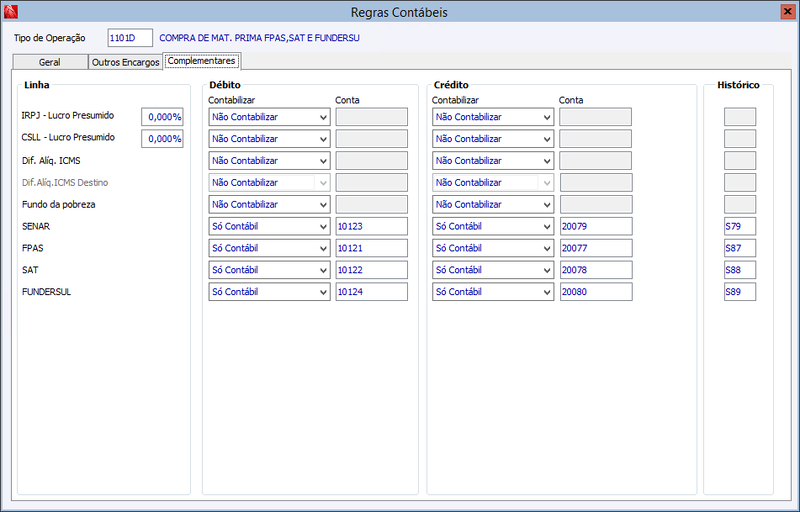Open Crédito Contabilizar dropdown for IRPJ row
800x512 pixels.
point(493,117)
